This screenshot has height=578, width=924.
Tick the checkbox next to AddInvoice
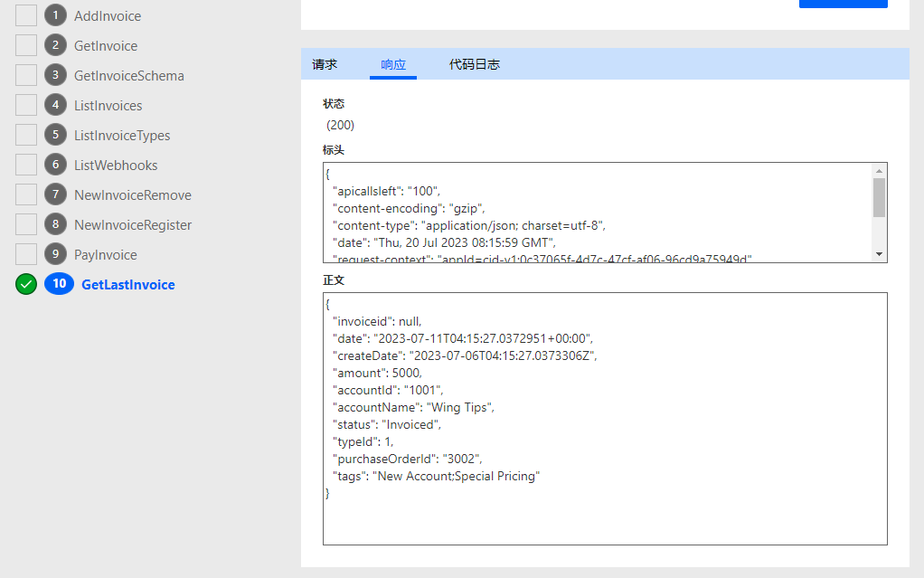pos(26,15)
